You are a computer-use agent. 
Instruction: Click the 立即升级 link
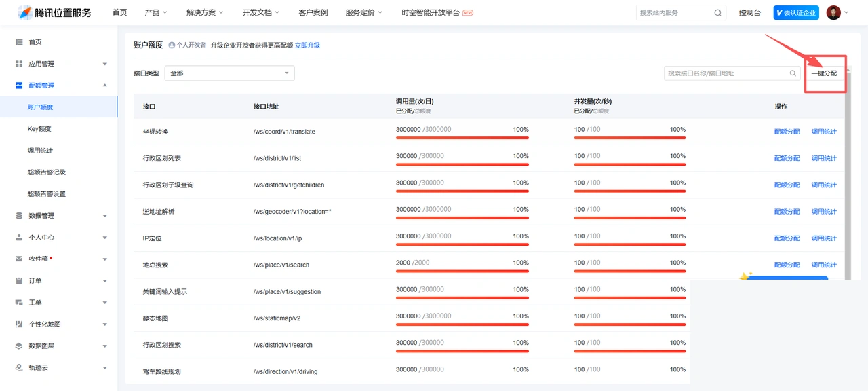307,45
